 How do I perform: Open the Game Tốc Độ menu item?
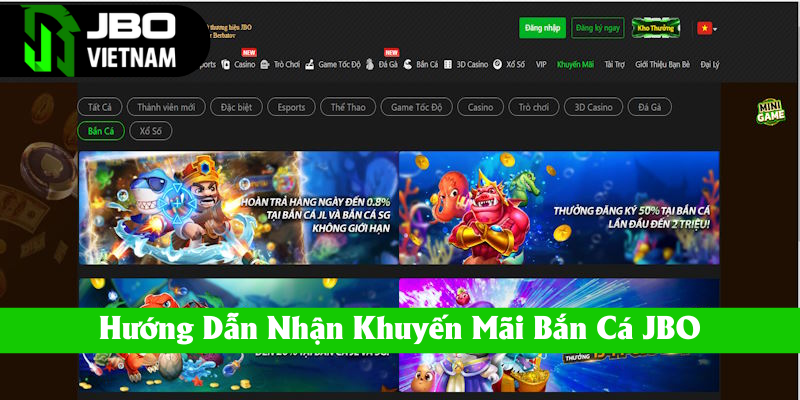click(x=339, y=65)
